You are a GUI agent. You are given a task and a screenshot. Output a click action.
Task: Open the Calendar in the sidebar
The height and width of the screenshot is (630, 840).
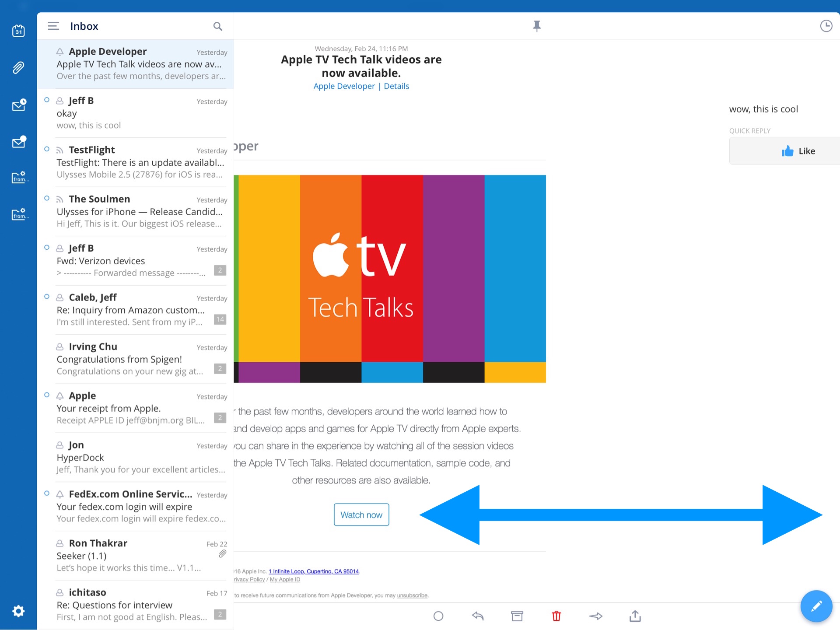point(18,30)
